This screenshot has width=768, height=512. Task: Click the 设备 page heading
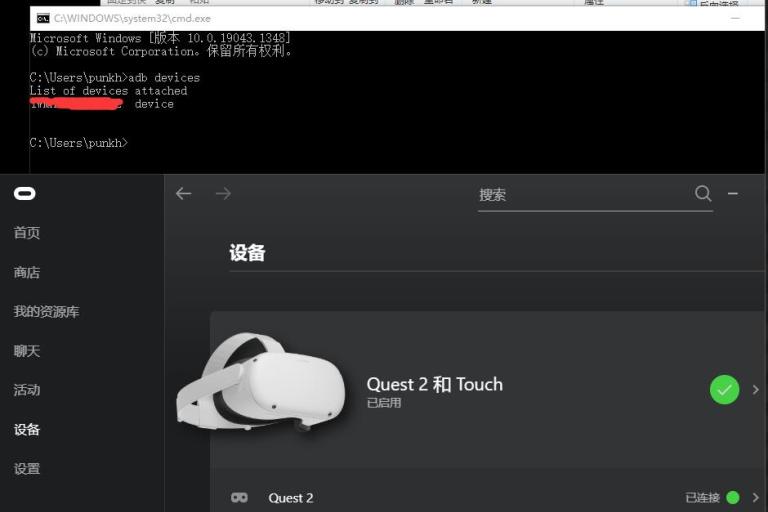point(247,253)
